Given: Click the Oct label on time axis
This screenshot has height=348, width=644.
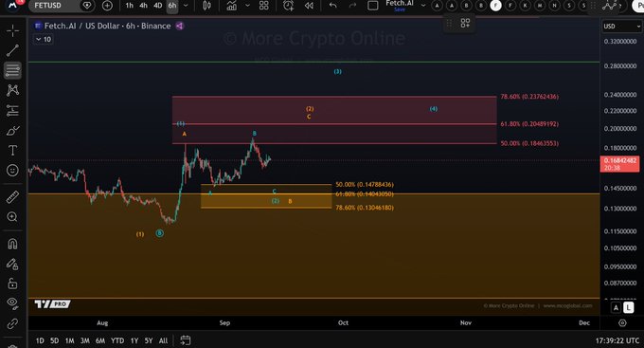Looking at the screenshot, I should [343, 323].
